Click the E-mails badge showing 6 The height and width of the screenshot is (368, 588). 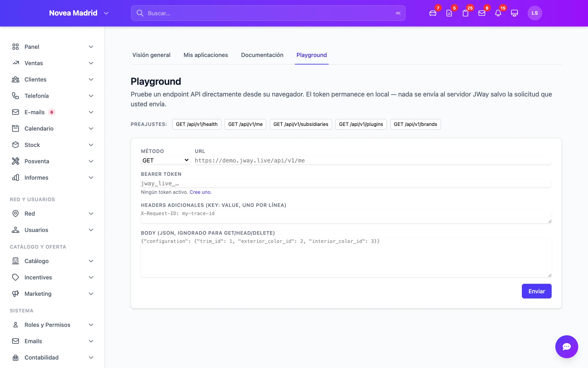(x=52, y=112)
